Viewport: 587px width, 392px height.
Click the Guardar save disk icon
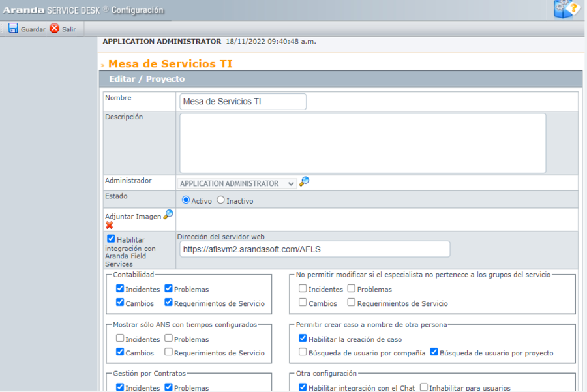coord(13,29)
